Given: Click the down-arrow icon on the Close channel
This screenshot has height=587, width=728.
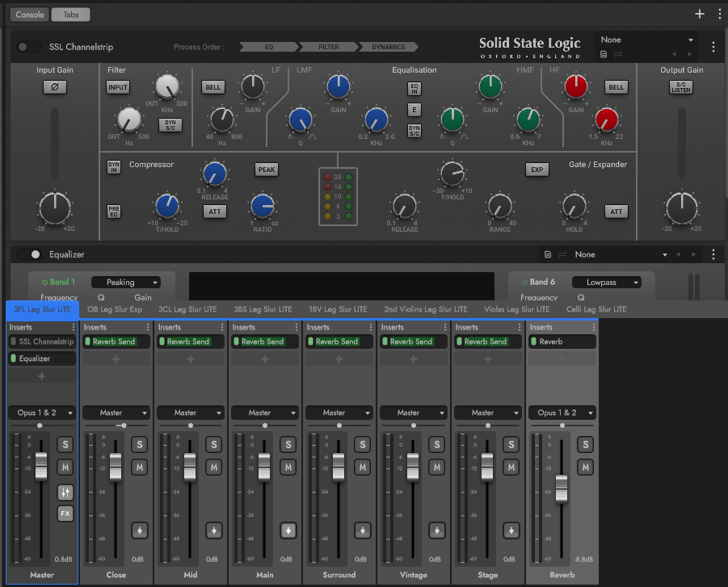Looking at the screenshot, I should pyautogui.click(x=139, y=530).
